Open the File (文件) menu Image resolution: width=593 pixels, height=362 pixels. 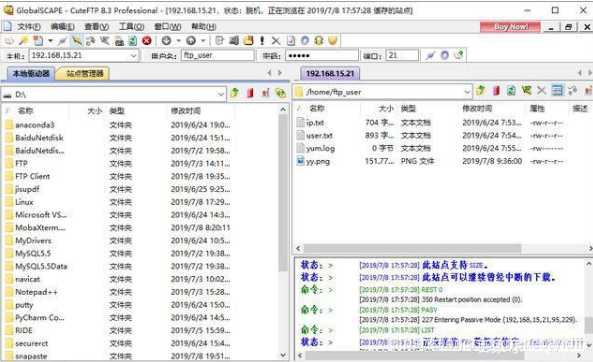coord(29,26)
